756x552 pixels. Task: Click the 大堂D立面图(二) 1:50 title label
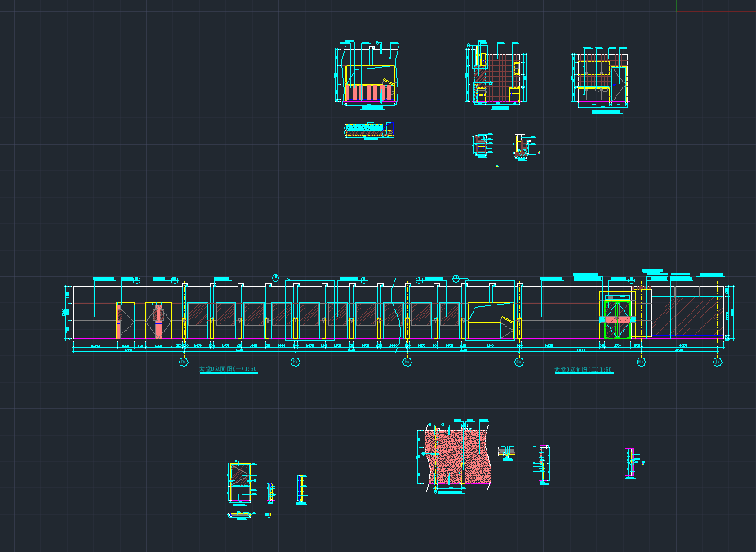coord(583,370)
